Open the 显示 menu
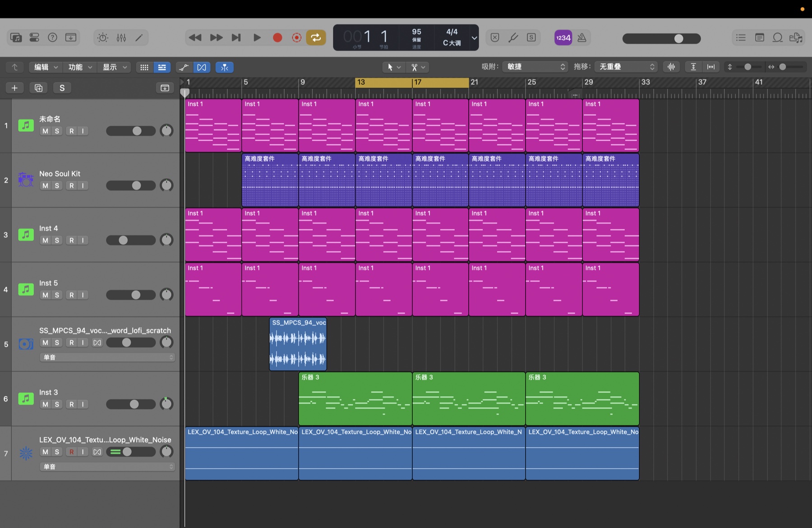This screenshot has height=528, width=812. pyautogui.click(x=115, y=67)
